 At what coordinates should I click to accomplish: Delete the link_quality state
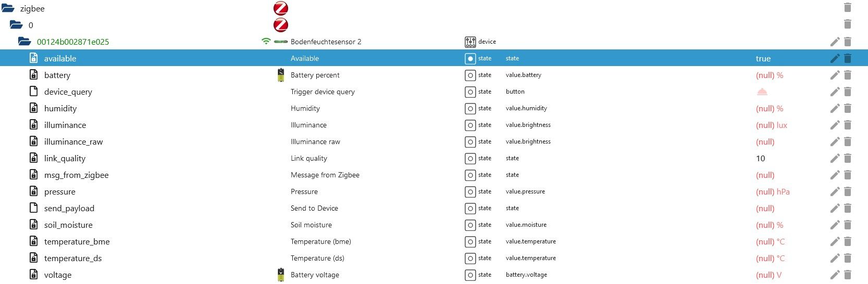pos(848,158)
